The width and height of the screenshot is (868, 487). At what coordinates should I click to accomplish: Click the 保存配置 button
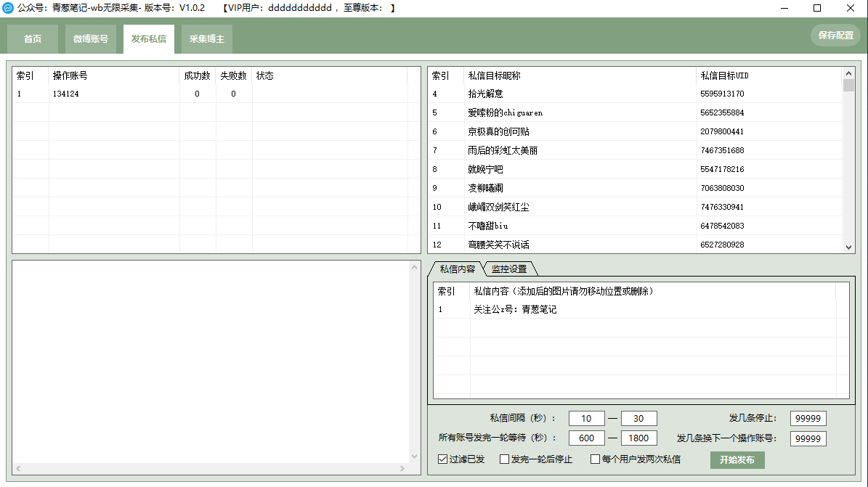coord(835,35)
